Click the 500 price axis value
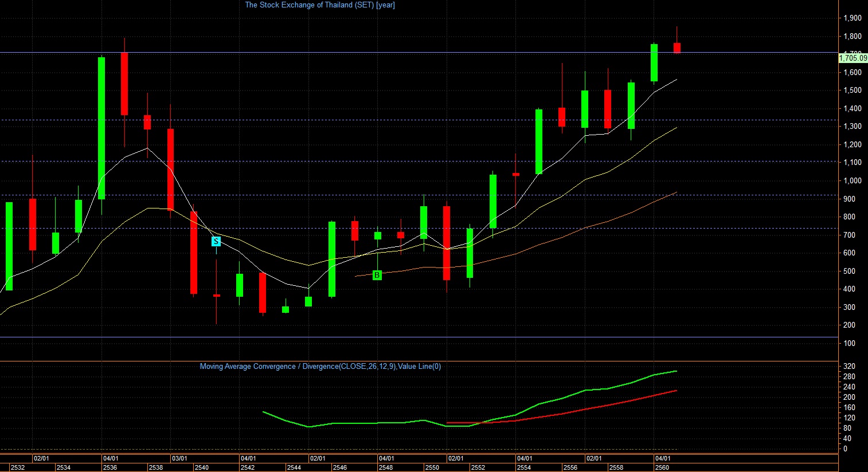This screenshot has width=868, height=472. (x=850, y=272)
